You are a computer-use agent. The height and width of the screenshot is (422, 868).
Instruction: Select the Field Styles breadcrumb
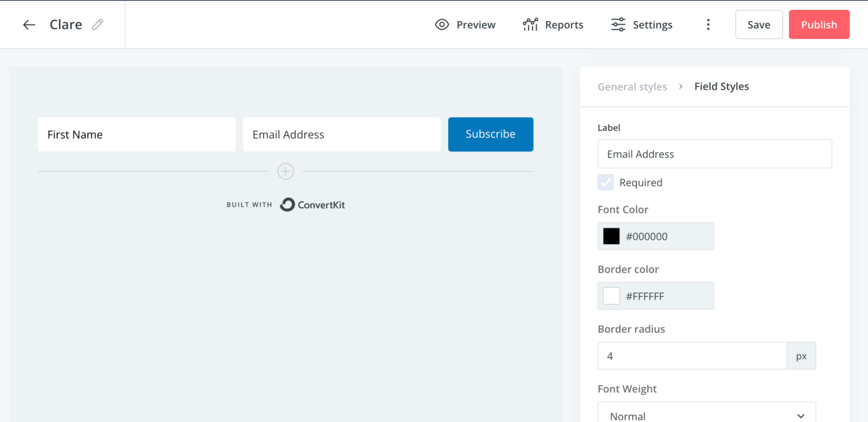[722, 86]
